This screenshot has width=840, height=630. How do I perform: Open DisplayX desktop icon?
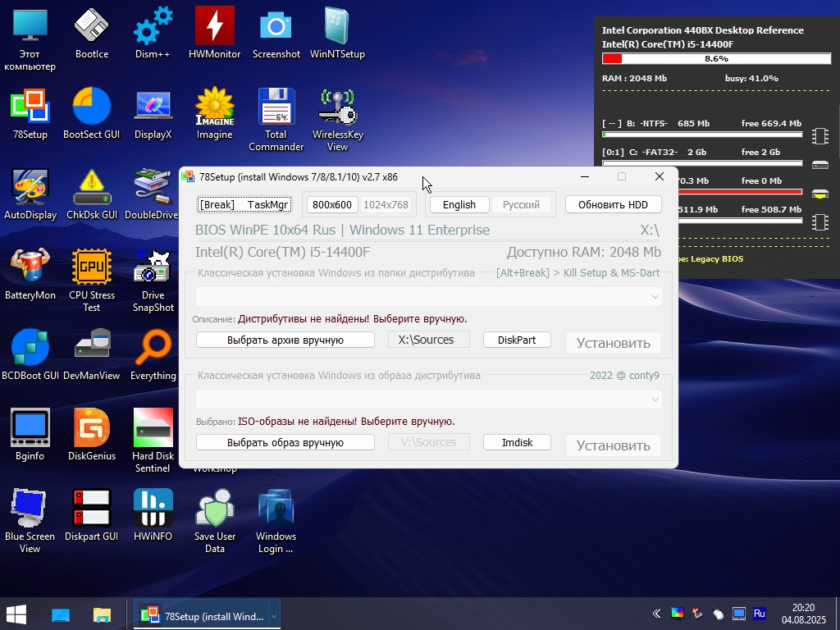(153, 113)
